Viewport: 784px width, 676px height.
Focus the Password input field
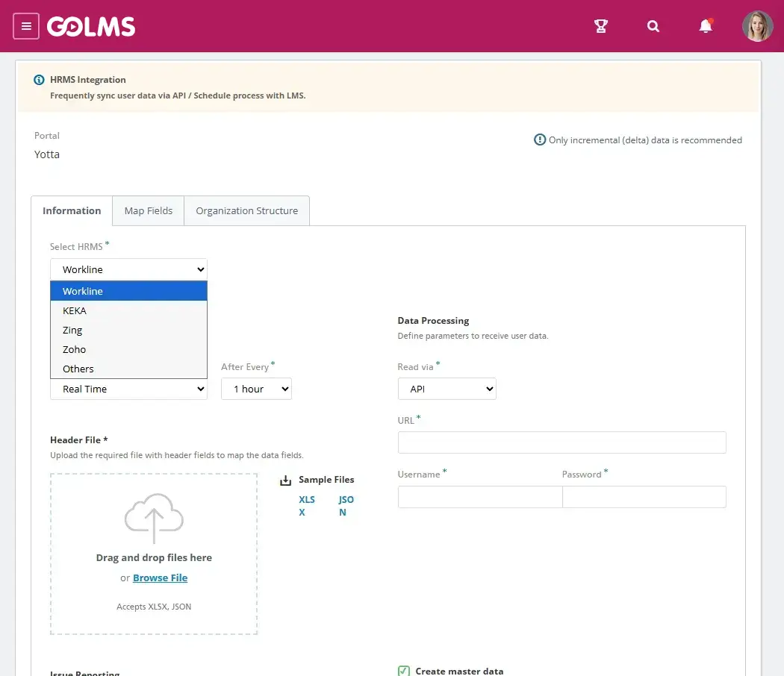pyautogui.click(x=644, y=497)
